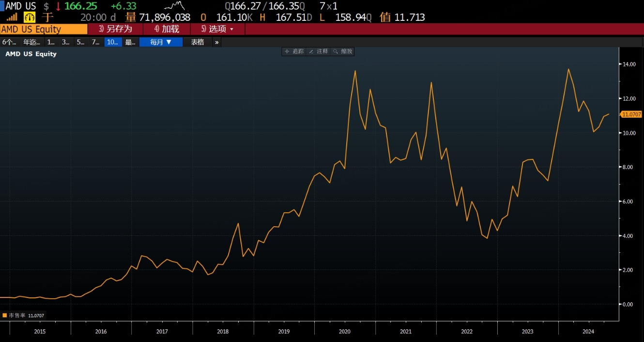
Task: Click the 2.00 y-axis label
Action: point(629,270)
